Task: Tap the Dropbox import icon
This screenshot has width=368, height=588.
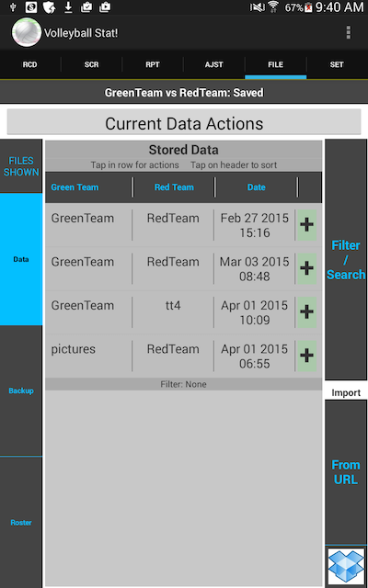Action: 346,566
